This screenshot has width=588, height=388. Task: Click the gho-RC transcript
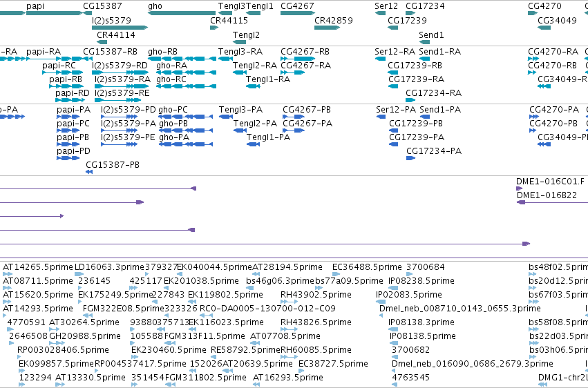187,86
